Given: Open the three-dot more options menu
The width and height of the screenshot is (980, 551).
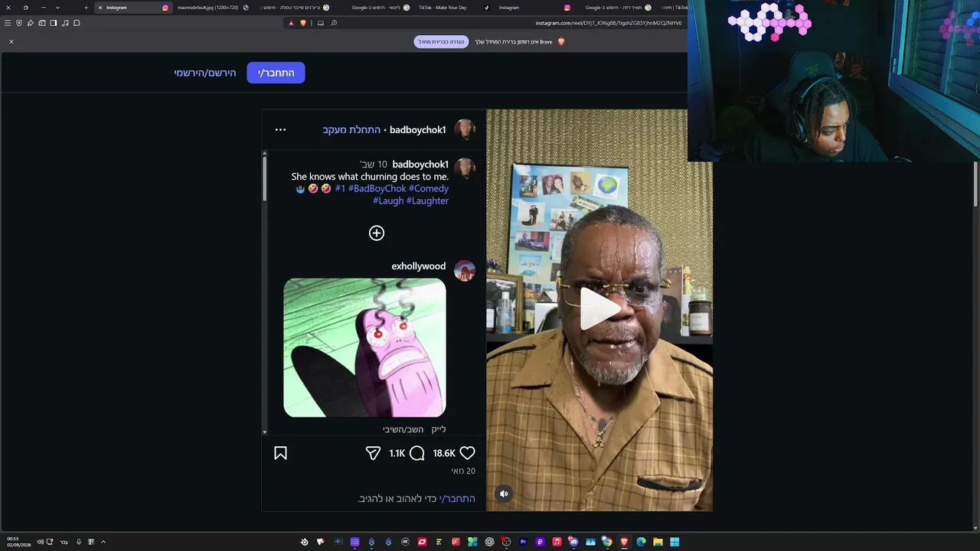Looking at the screenshot, I should (x=280, y=129).
